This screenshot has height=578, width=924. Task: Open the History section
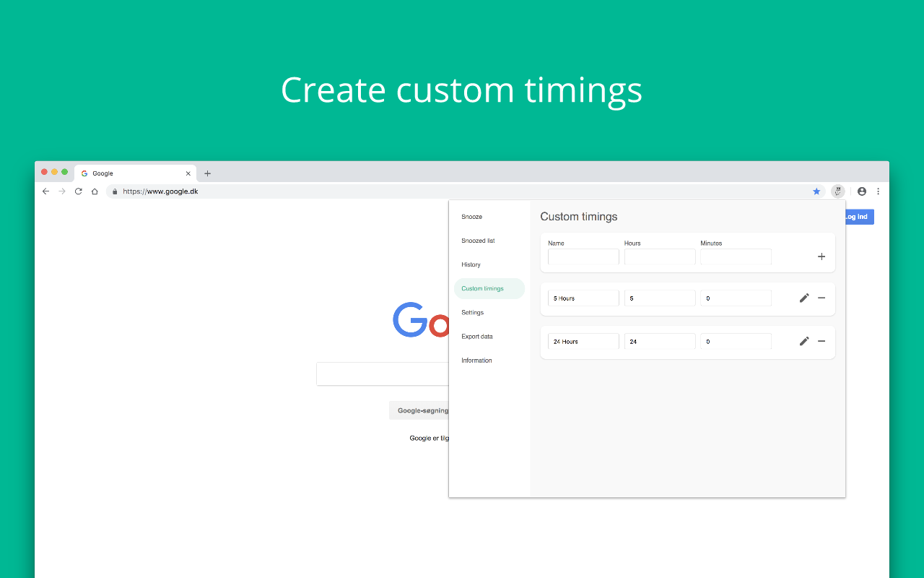[471, 264]
